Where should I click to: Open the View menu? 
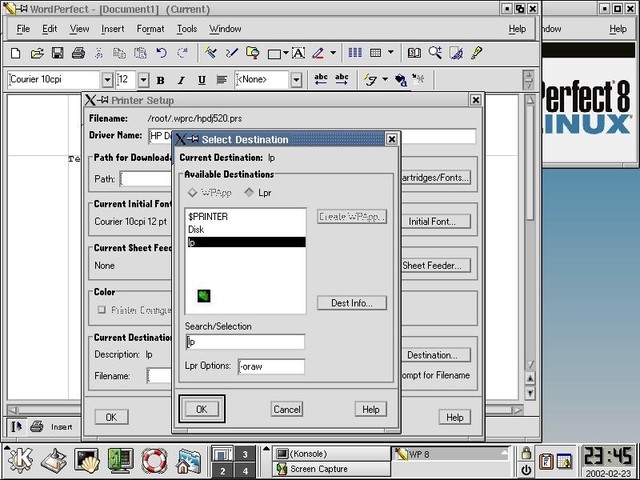pos(79,29)
